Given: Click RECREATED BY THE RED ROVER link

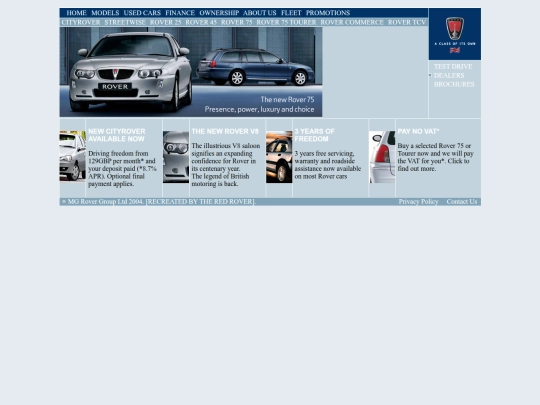Looking at the screenshot, I should pos(200,202).
